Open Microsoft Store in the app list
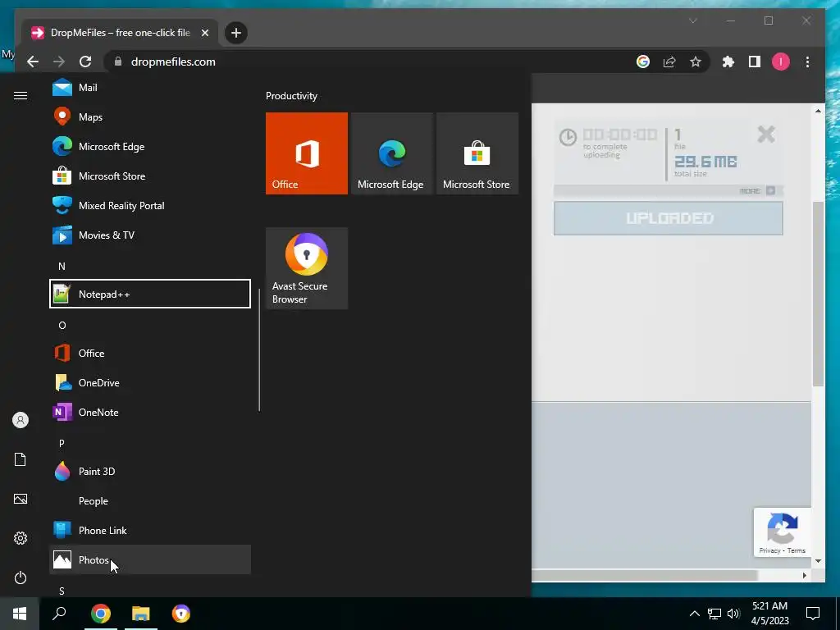Viewport: 840px width, 630px height. tap(149, 176)
